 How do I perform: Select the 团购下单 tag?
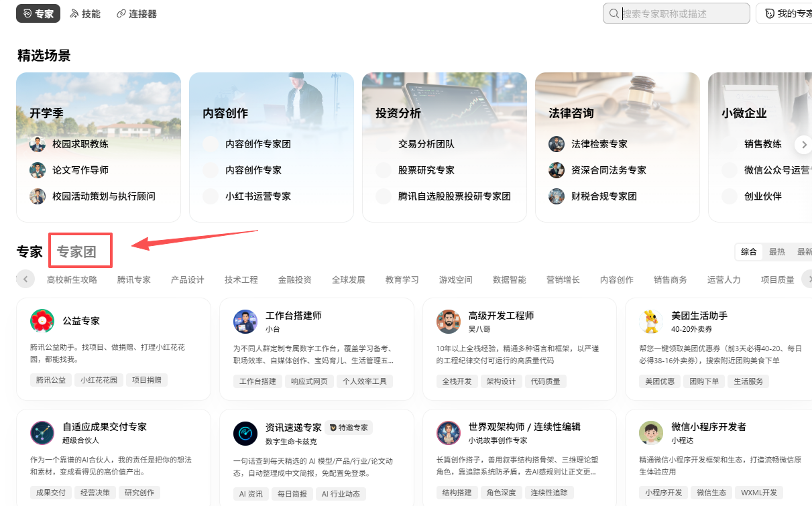tap(704, 381)
